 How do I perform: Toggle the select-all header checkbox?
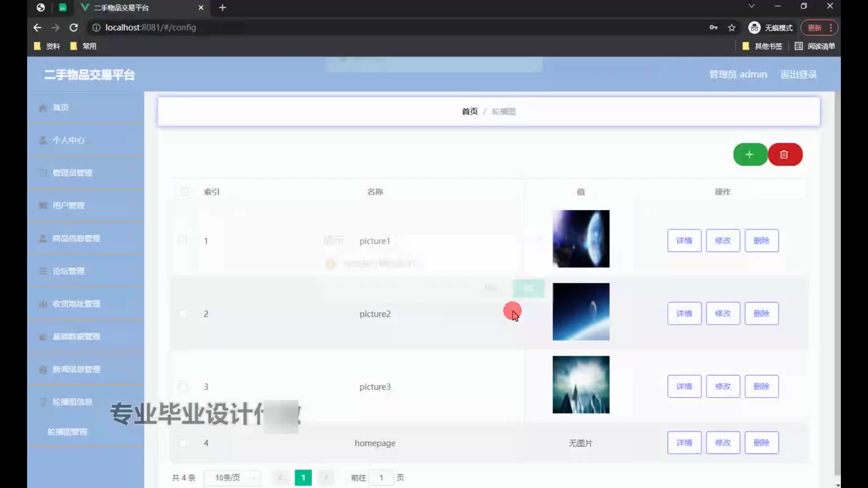(184, 192)
